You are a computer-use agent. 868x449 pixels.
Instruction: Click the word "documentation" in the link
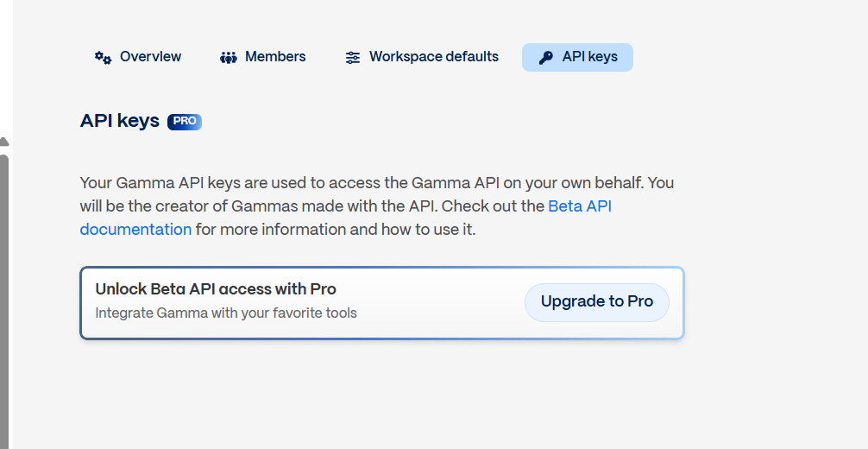pos(135,230)
